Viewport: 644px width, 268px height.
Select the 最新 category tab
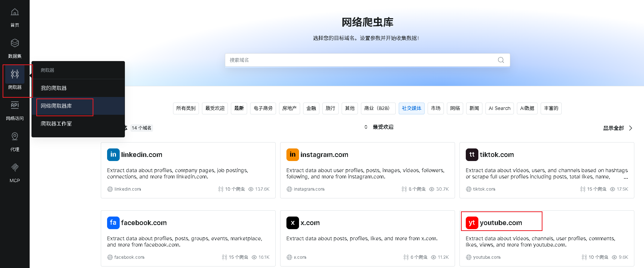[x=239, y=108]
